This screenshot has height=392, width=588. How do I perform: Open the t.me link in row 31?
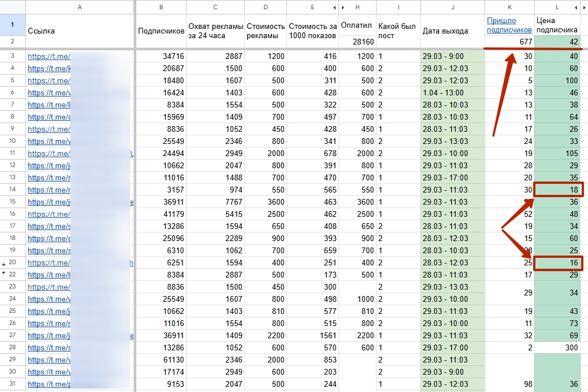coord(49,384)
